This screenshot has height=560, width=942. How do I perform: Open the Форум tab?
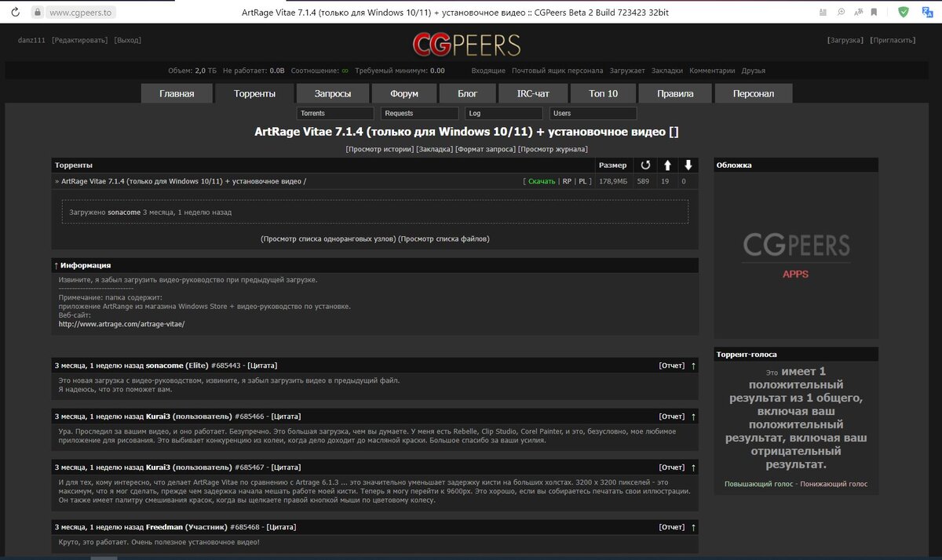click(x=403, y=93)
